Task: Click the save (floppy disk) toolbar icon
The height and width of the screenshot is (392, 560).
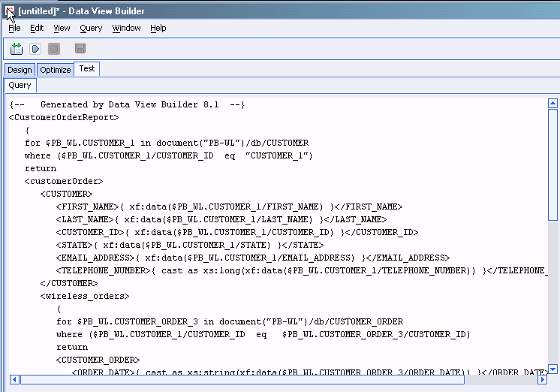Action: [80, 49]
